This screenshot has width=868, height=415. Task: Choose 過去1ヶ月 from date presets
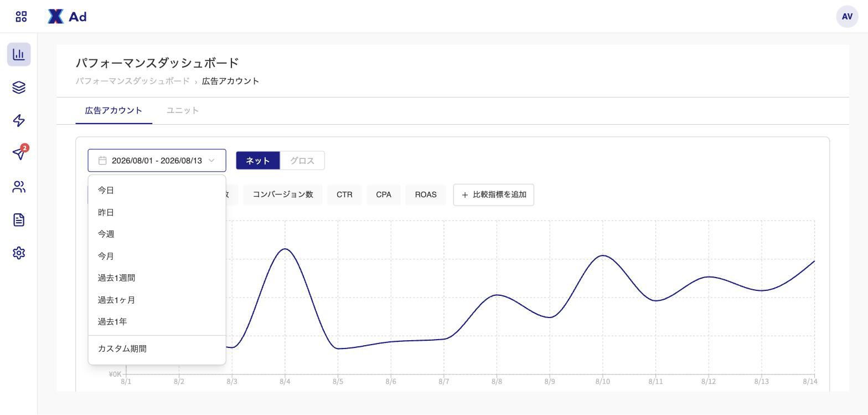click(x=157, y=300)
